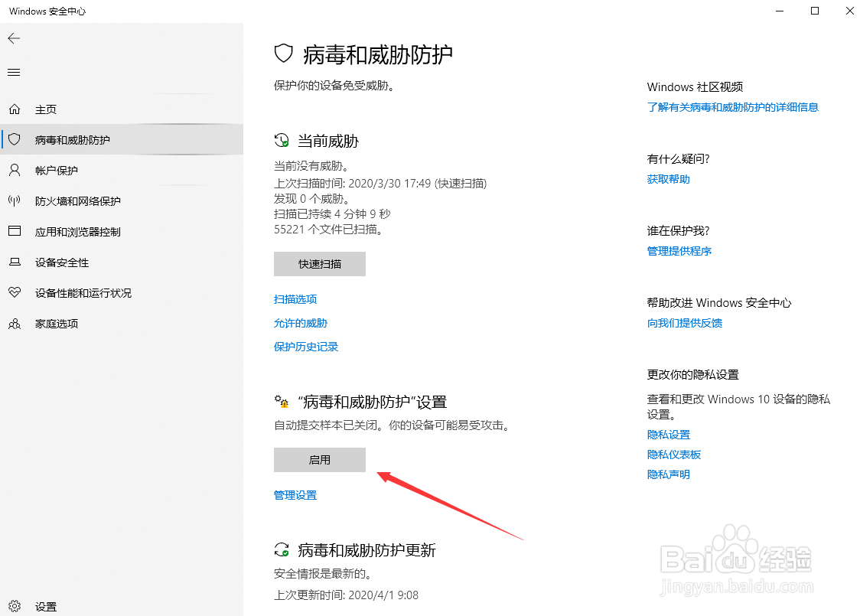Start a scan with 快速扫描 button

tap(320, 264)
